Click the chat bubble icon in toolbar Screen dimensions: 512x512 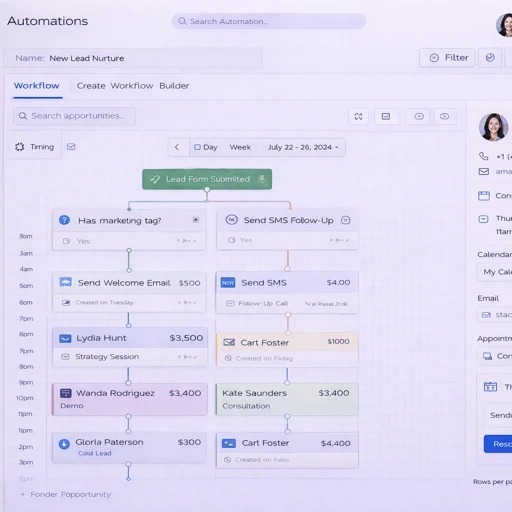[444, 116]
